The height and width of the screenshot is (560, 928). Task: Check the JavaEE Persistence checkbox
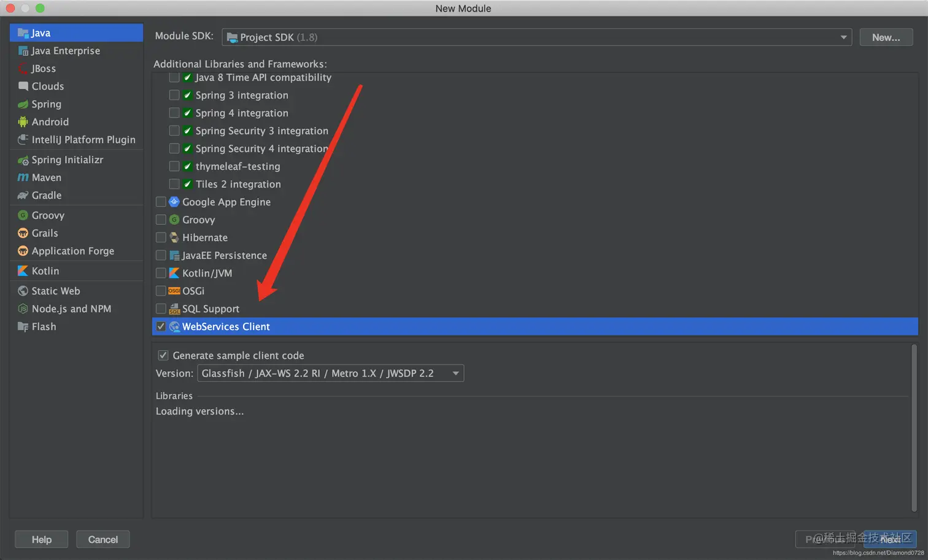pyautogui.click(x=161, y=255)
